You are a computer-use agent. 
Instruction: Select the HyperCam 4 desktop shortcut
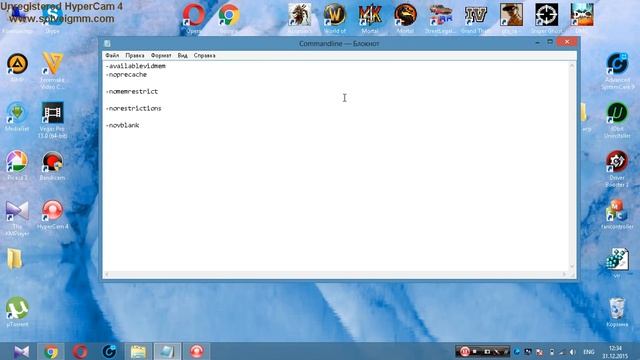pos(52,214)
